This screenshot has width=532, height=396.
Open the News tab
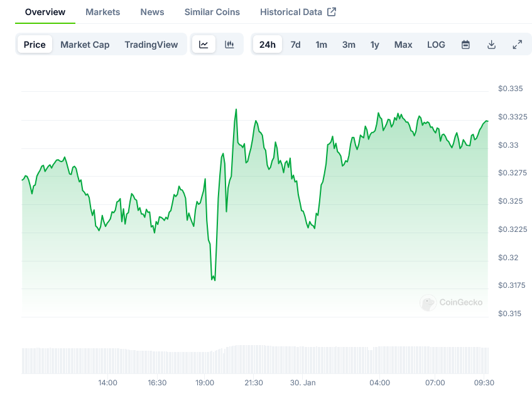point(152,12)
